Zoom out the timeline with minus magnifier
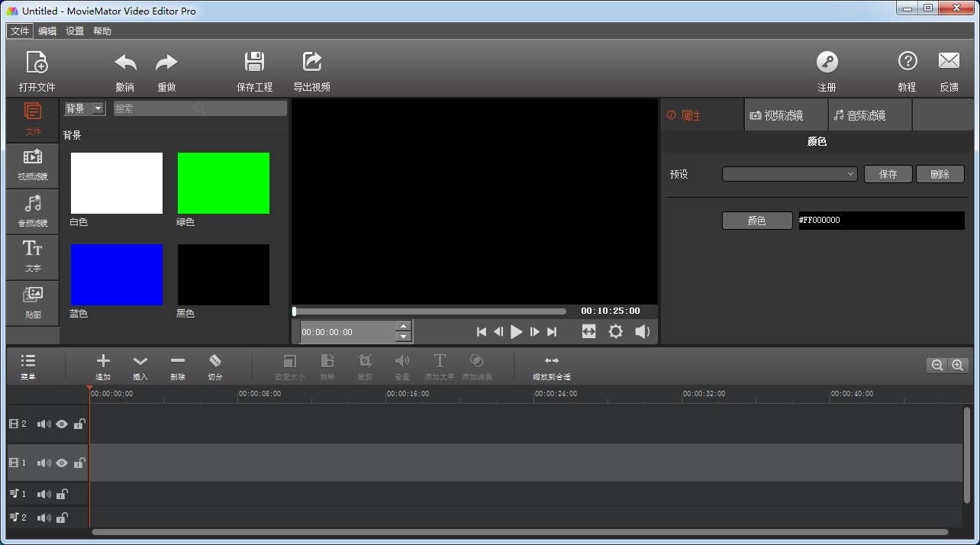Image resolution: width=980 pixels, height=545 pixels. pos(936,366)
